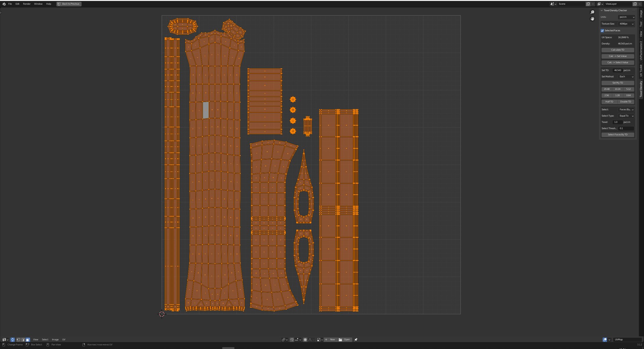
Task: Open the View menu in editor header
Action: coord(36,340)
